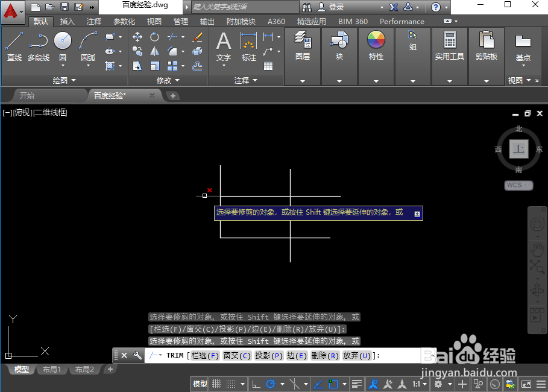548x392 pixels.
Task: Choose the Undo 放弃(U) command option
Action: [x=357, y=356]
